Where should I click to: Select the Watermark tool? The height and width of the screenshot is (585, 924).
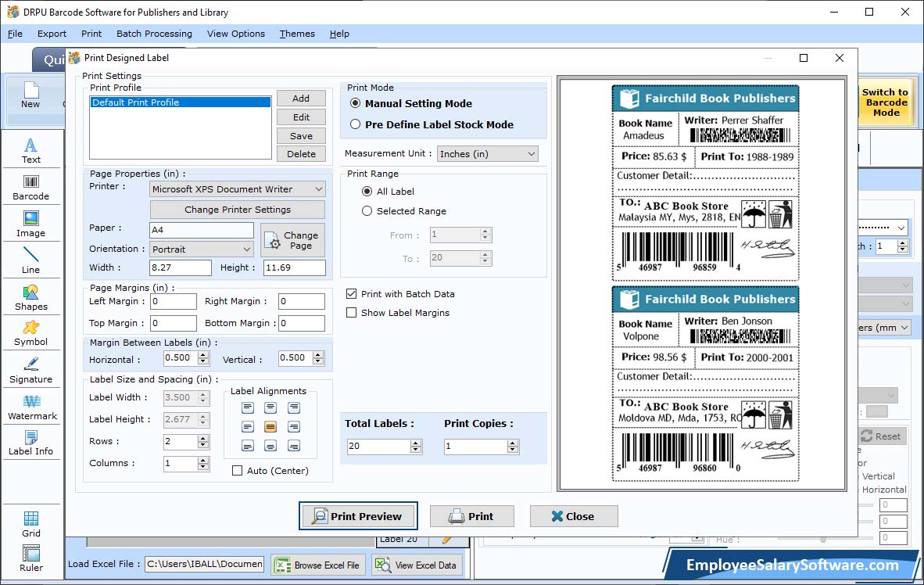[32, 407]
